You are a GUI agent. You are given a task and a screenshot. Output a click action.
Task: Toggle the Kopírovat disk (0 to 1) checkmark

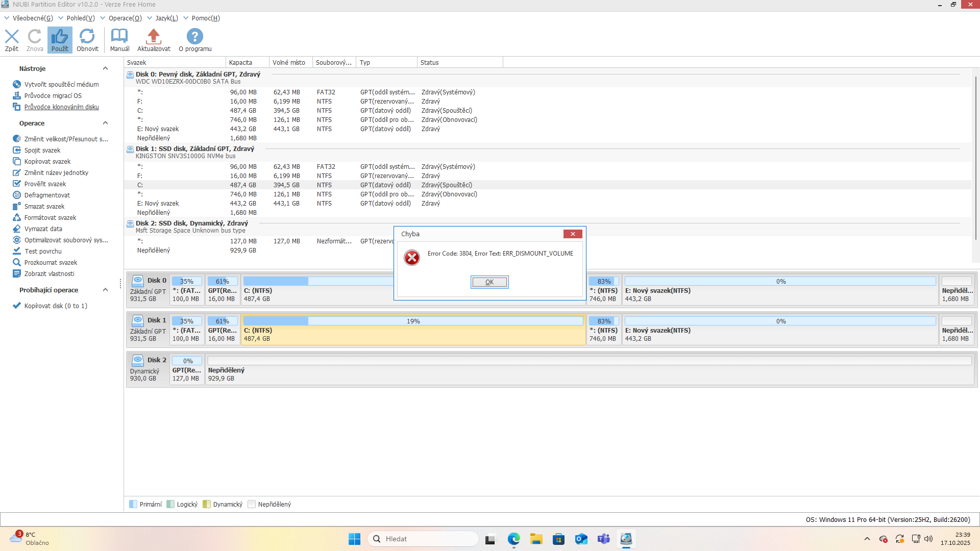point(17,306)
